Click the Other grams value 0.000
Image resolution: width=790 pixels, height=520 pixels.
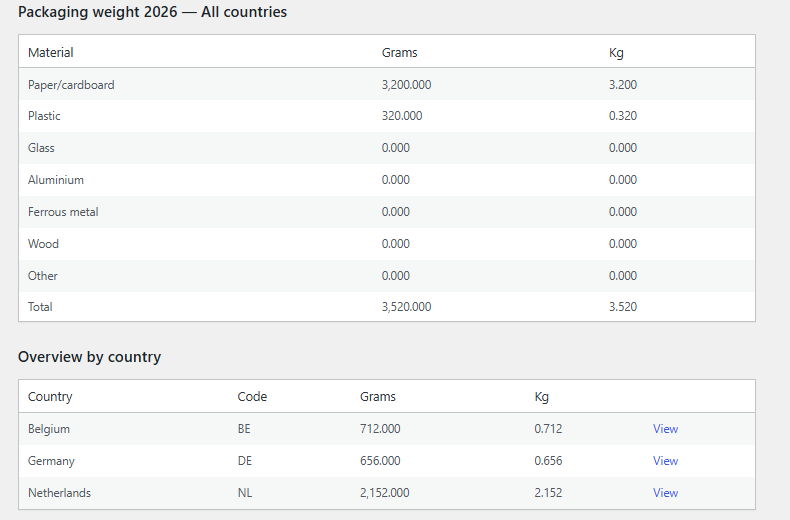pyautogui.click(x=396, y=276)
